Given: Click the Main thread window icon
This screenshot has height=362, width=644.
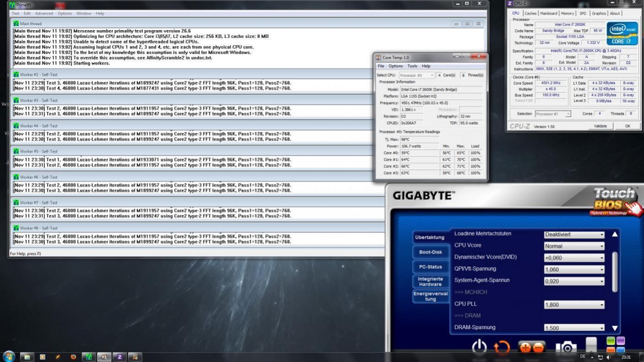Looking at the screenshot, I should (x=16, y=24).
